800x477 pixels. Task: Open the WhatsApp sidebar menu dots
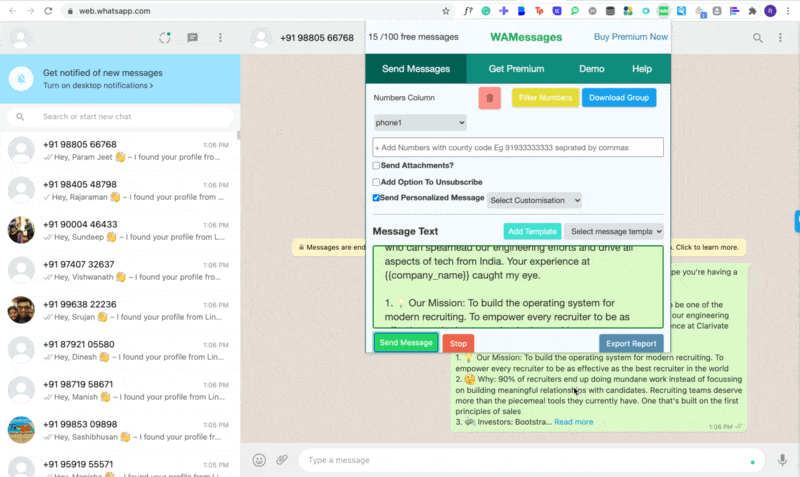pyautogui.click(x=220, y=38)
